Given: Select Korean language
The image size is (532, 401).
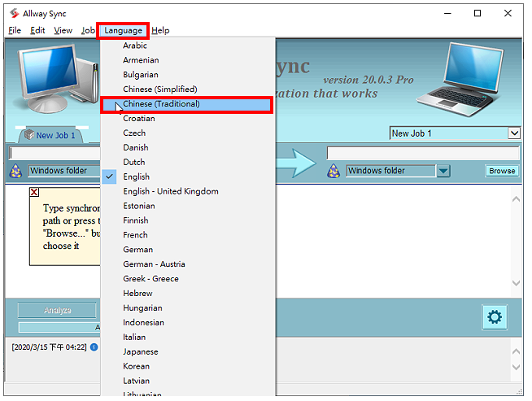Looking at the screenshot, I should (188, 366).
